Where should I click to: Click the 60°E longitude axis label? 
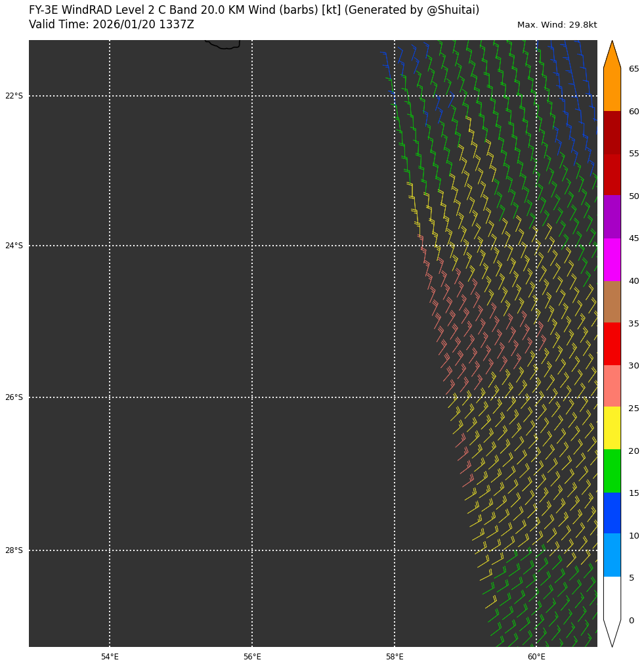536,657
